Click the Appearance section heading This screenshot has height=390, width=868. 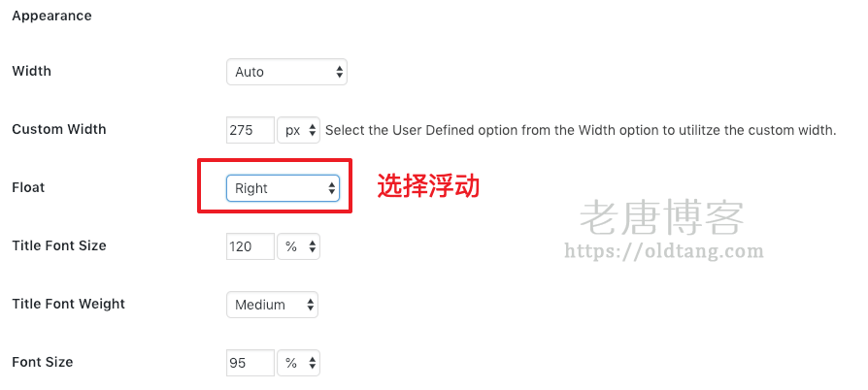pos(51,16)
